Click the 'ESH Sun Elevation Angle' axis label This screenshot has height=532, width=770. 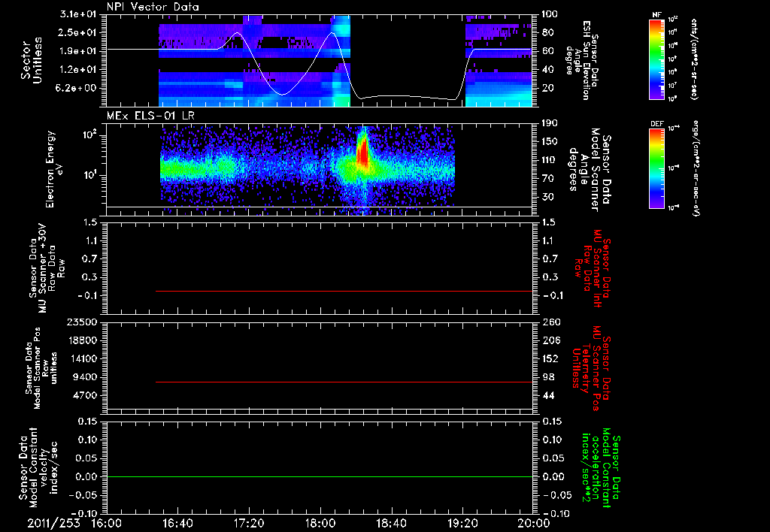pos(582,60)
